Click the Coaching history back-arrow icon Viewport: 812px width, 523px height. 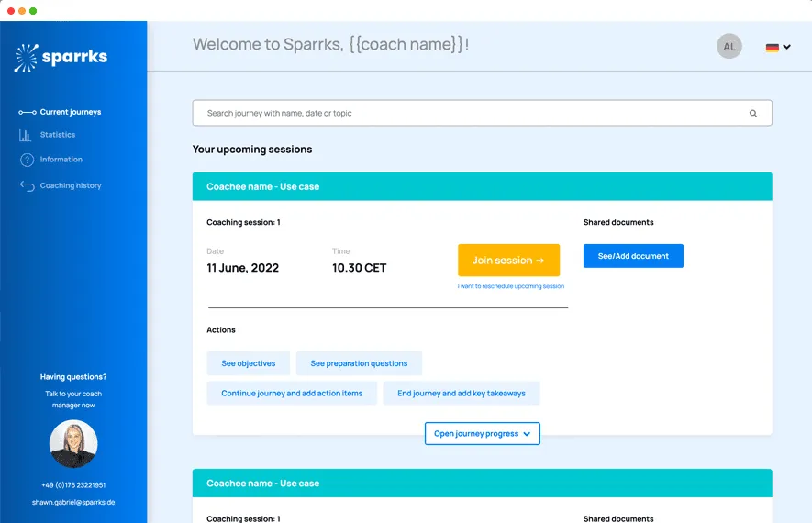point(27,186)
